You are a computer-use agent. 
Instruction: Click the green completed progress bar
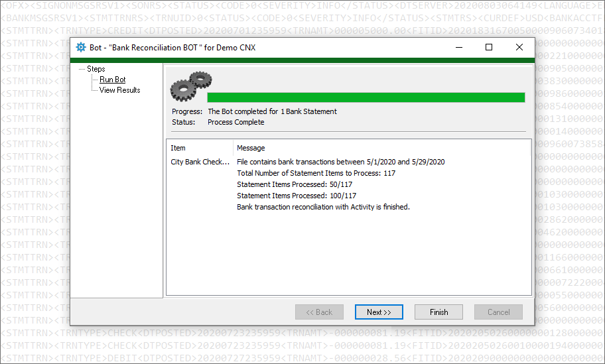[366, 97]
